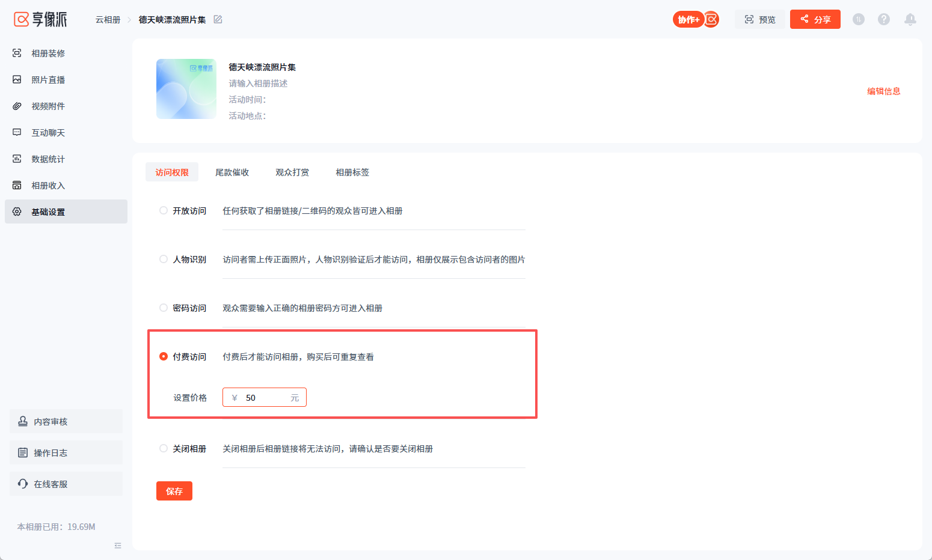The height and width of the screenshot is (560, 932).
Task: Select the 开放访问 radio option
Action: 164,210
